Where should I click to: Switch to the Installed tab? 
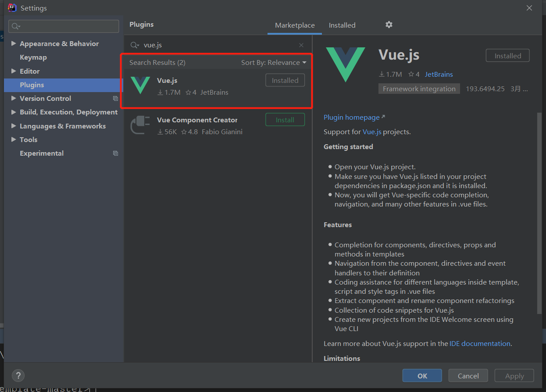[342, 25]
